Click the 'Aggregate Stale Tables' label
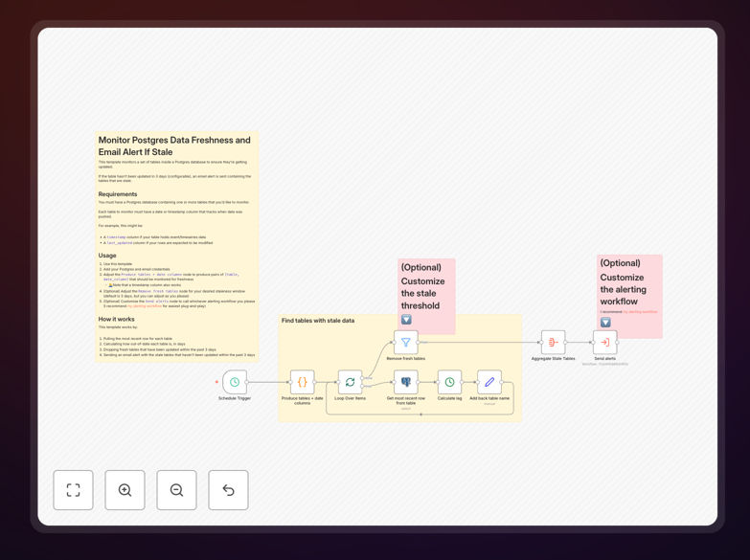The width and height of the screenshot is (750, 560). [x=554, y=359]
